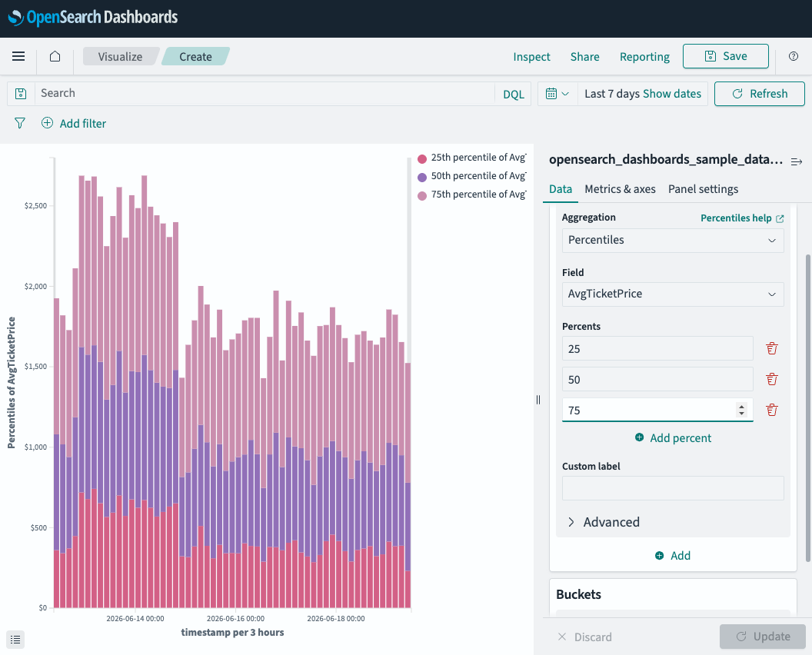This screenshot has height=655, width=812.
Task: Click the Add percent button
Action: pos(673,438)
